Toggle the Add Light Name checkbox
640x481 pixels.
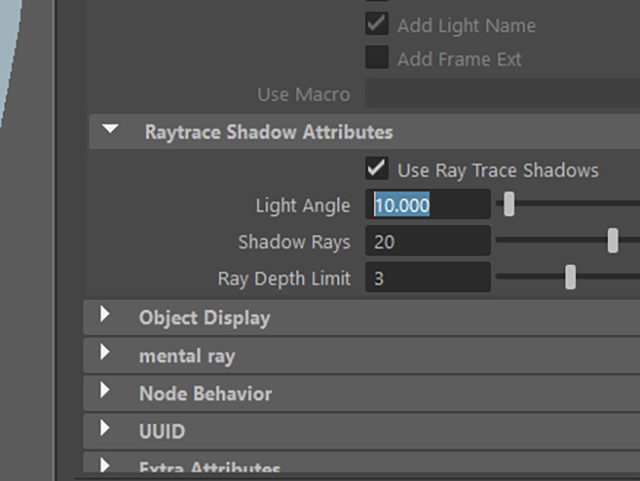[x=376, y=24]
